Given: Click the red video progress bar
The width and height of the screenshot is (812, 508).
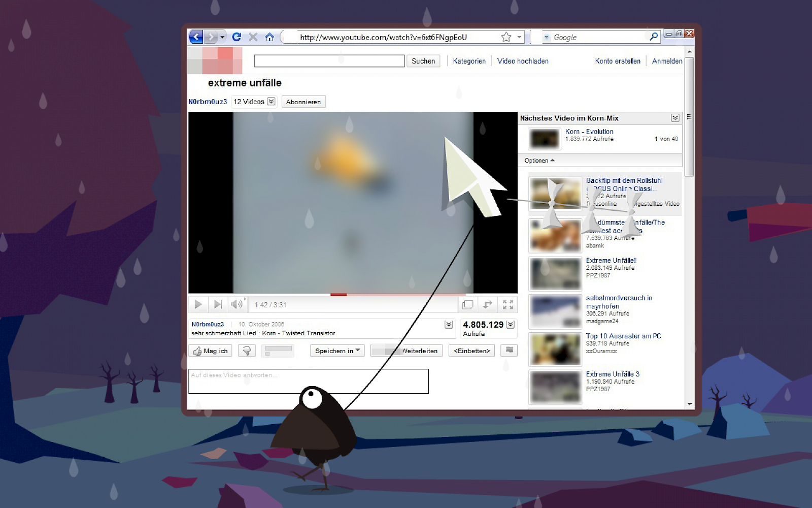Looking at the screenshot, I should 339,294.
